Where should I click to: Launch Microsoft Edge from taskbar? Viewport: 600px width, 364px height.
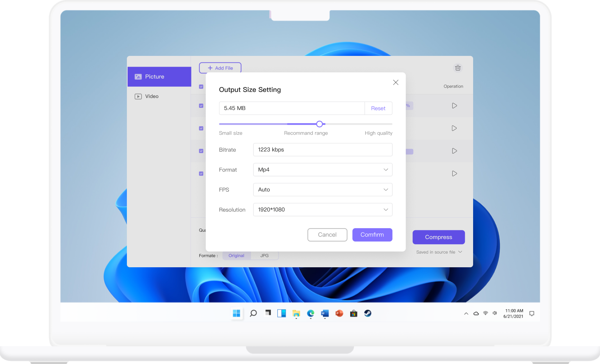pyautogui.click(x=310, y=313)
